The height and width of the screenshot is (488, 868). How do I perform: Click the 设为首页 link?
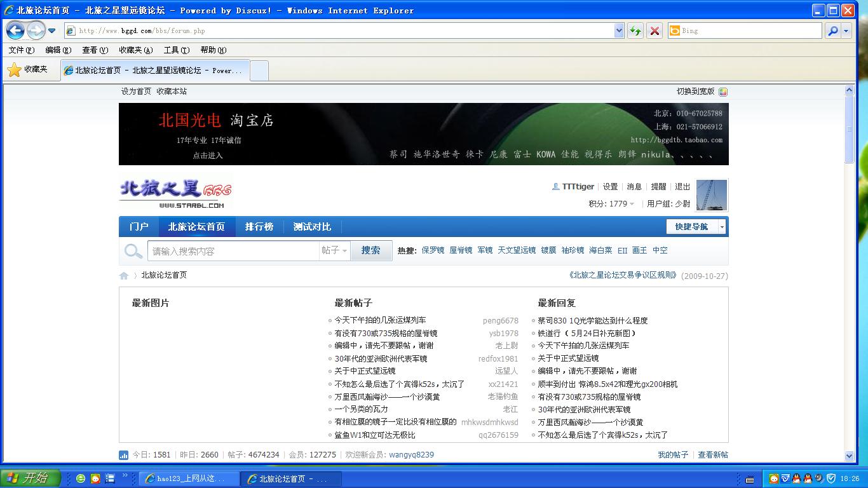click(137, 91)
